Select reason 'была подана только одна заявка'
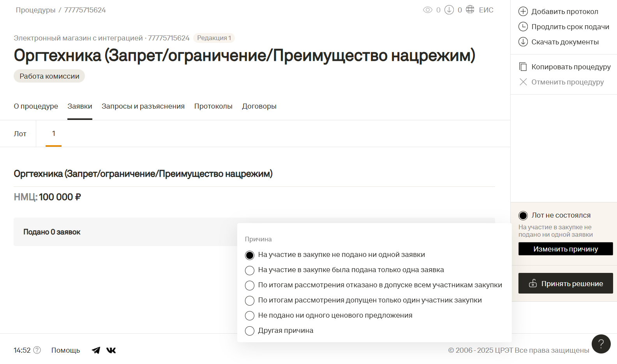 (250, 270)
